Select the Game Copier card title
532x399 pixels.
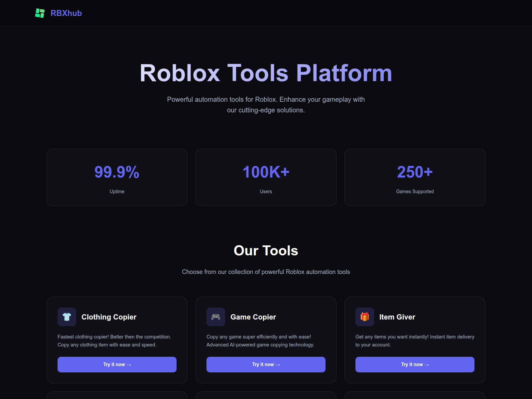pyautogui.click(x=253, y=317)
